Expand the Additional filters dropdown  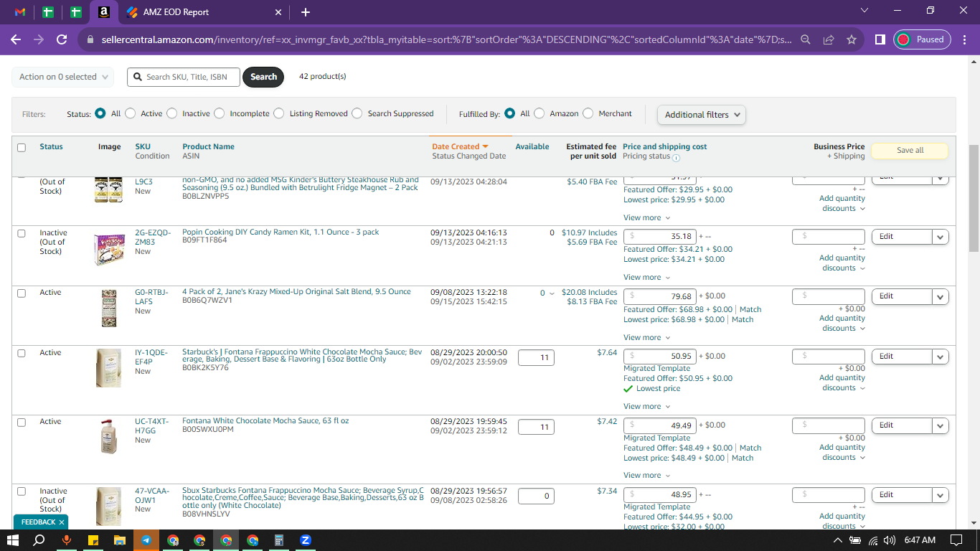(x=702, y=115)
